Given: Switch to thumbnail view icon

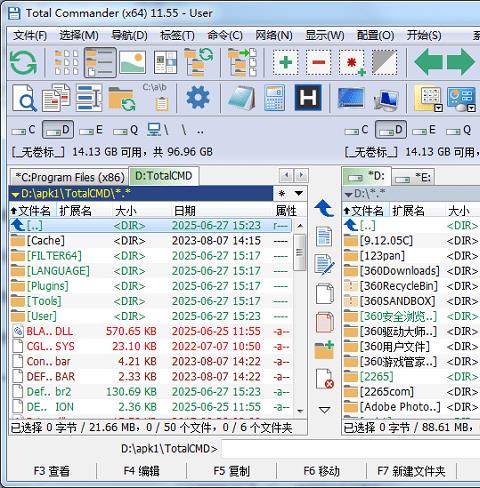Looking at the screenshot, I should 132,62.
